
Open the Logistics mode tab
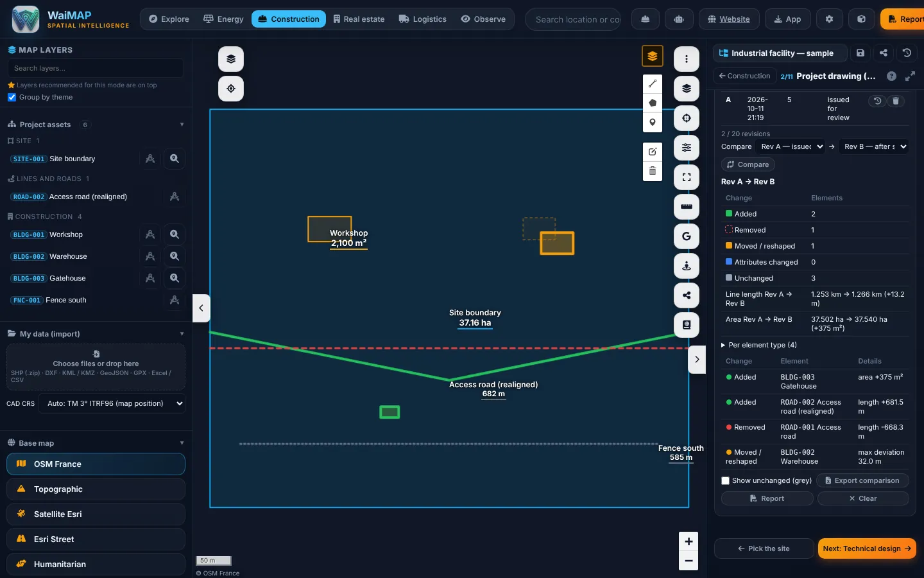tap(422, 19)
